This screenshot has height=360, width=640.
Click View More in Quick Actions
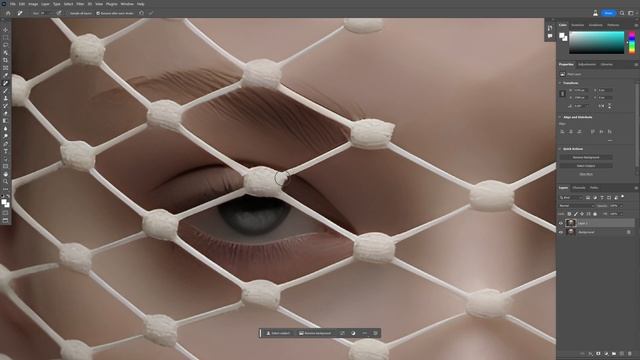click(586, 174)
